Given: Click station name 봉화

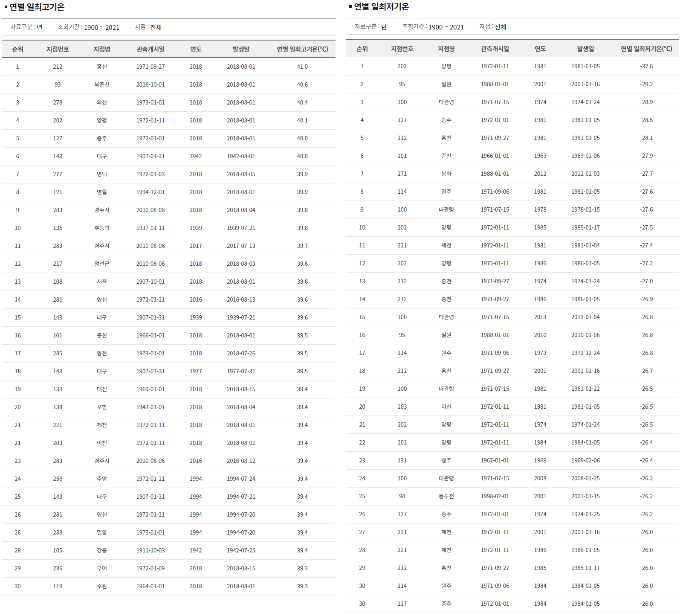Looking at the screenshot, I should tap(446, 174).
